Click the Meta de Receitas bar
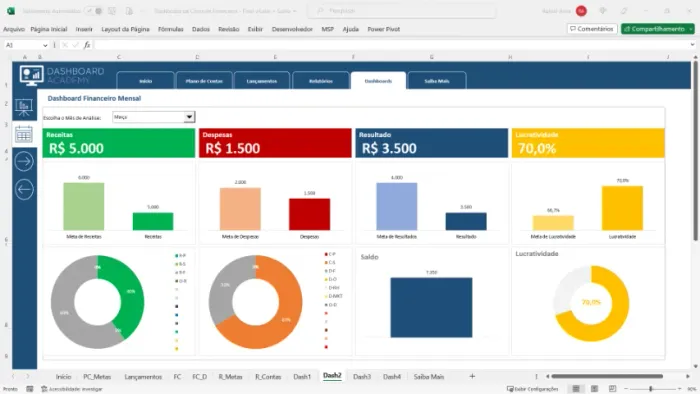This screenshot has width=700, height=394. (84, 206)
